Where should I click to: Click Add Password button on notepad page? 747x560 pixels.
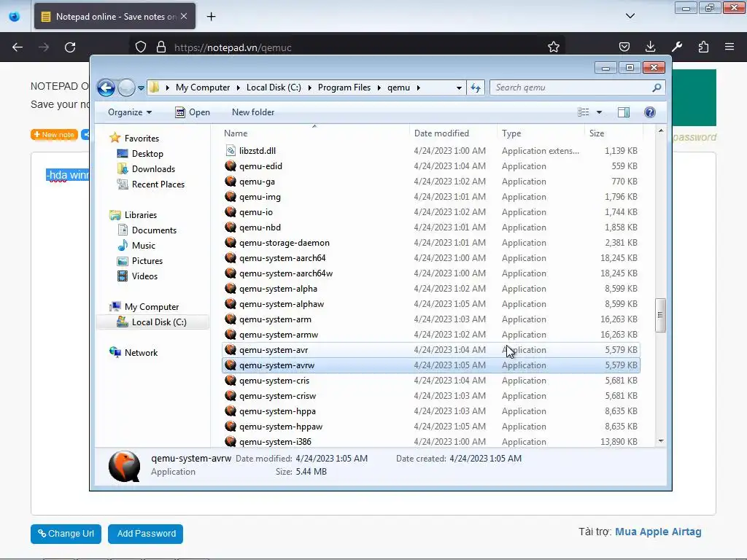(x=146, y=534)
